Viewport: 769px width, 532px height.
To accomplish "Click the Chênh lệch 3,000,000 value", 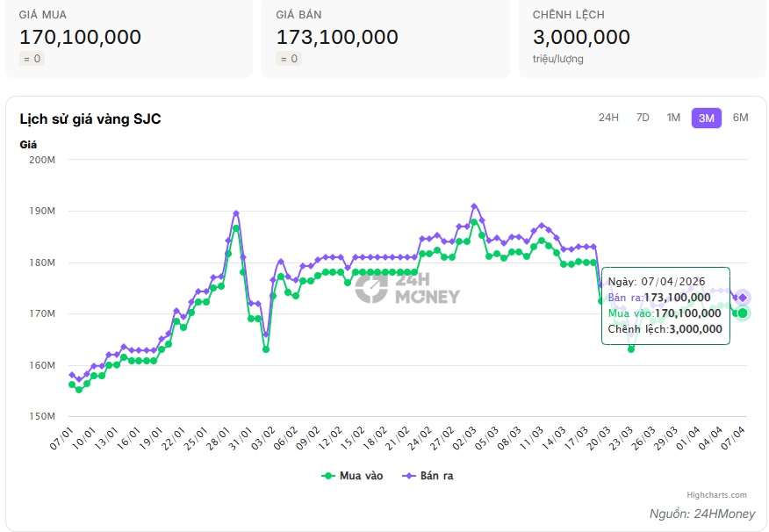I will (581, 37).
